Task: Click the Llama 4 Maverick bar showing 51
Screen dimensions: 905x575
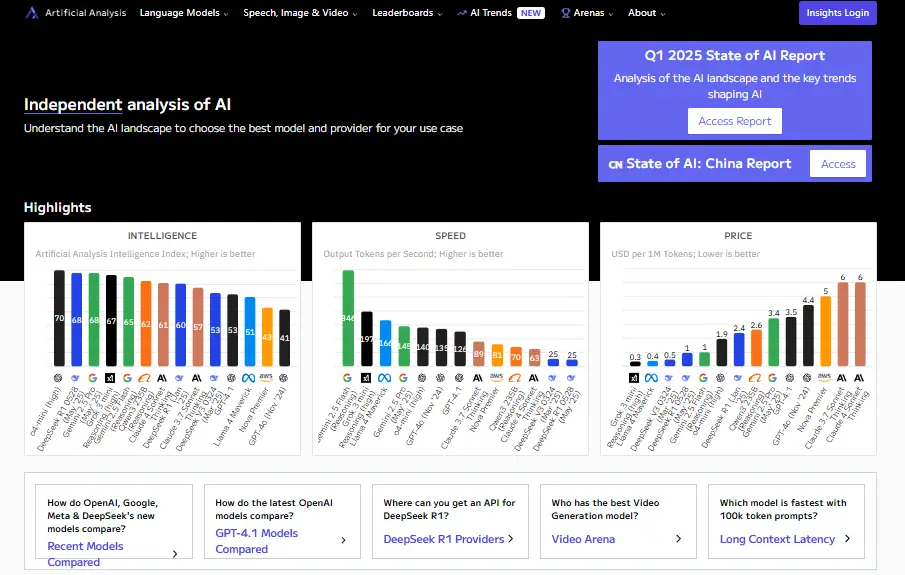Action: (x=249, y=331)
